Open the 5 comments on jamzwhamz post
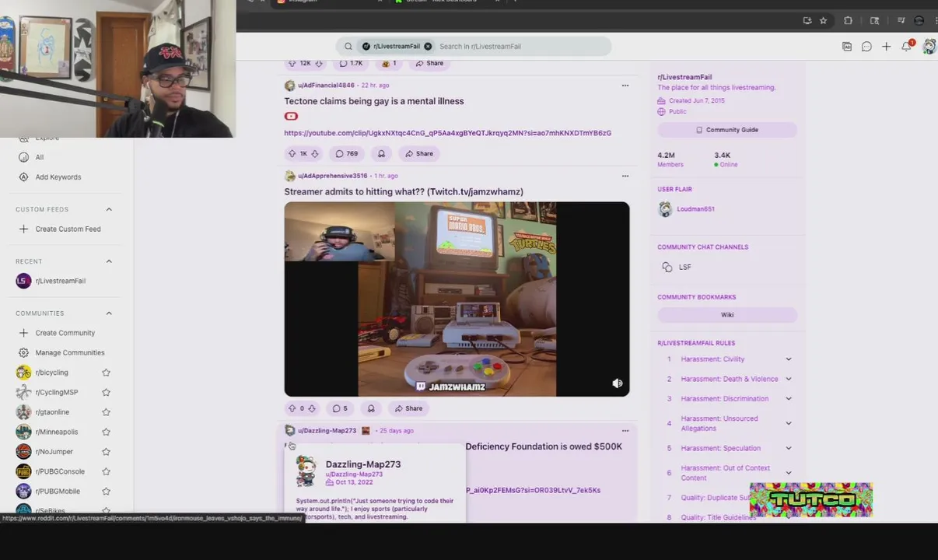938x560 pixels. pos(340,408)
